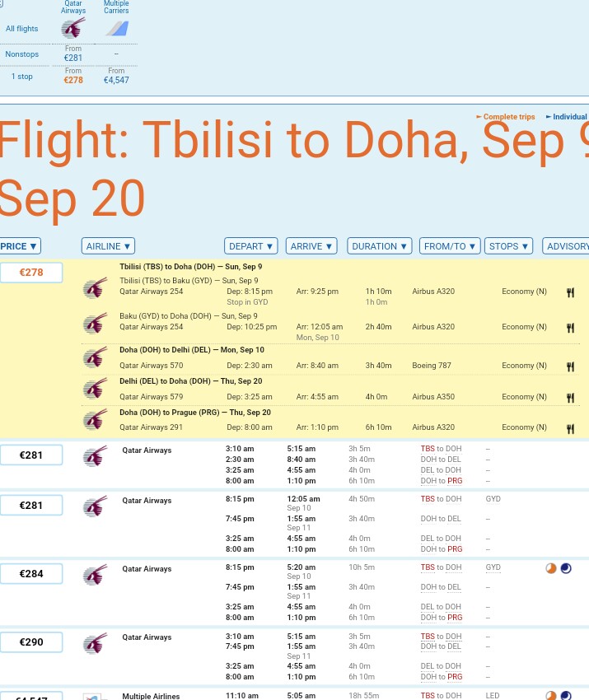This screenshot has width=589, height=700.
Task: Click the Qatar Airways logo in filter matrix
Action: (x=72, y=28)
